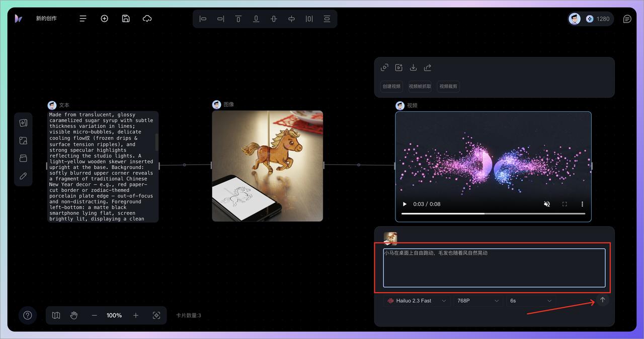Screen dimensions: 644x339
Task: Align cards to left edge
Action: pos(203,19)
